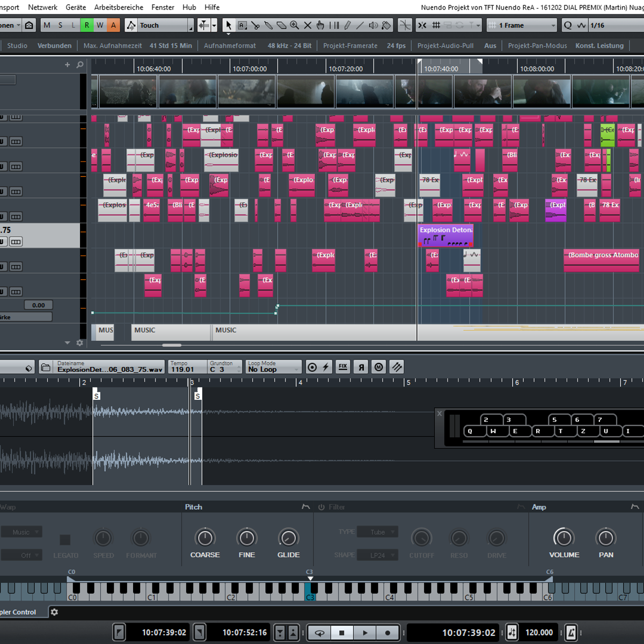Click the transport Record button
The image size is (644, 644).
click(387, 633)
